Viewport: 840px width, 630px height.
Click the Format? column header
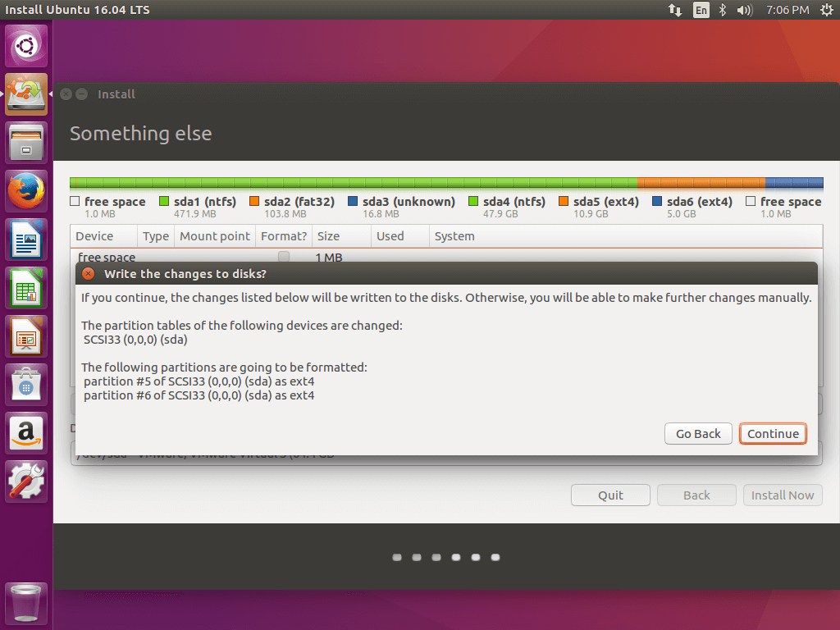point(284,236)
